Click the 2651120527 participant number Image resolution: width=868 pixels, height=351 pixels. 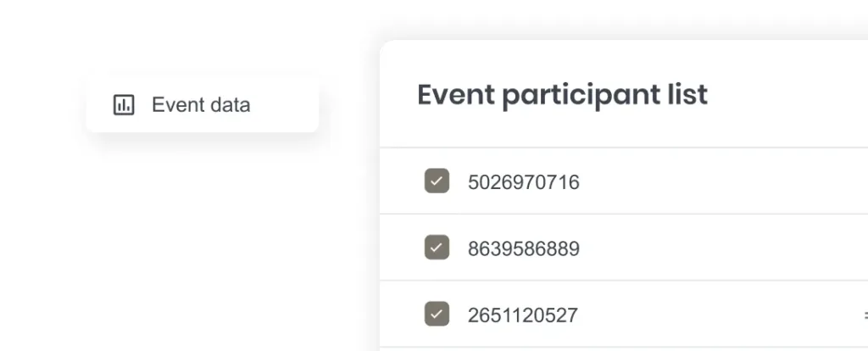click(x=522, y=315)
